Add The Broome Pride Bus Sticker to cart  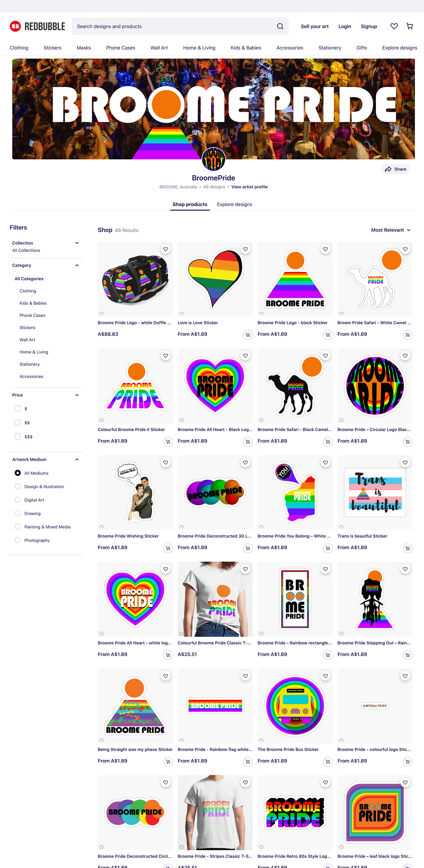click(327, 761)
